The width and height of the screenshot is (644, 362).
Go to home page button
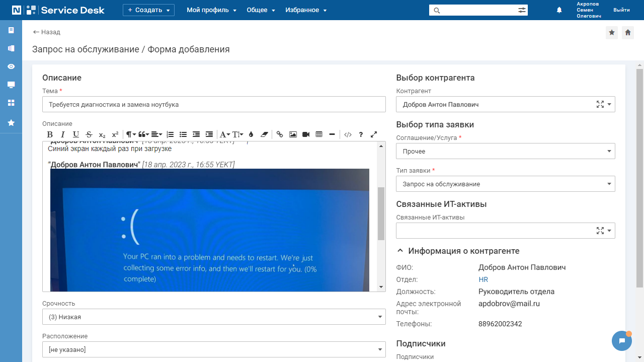(x=628, y=32)
